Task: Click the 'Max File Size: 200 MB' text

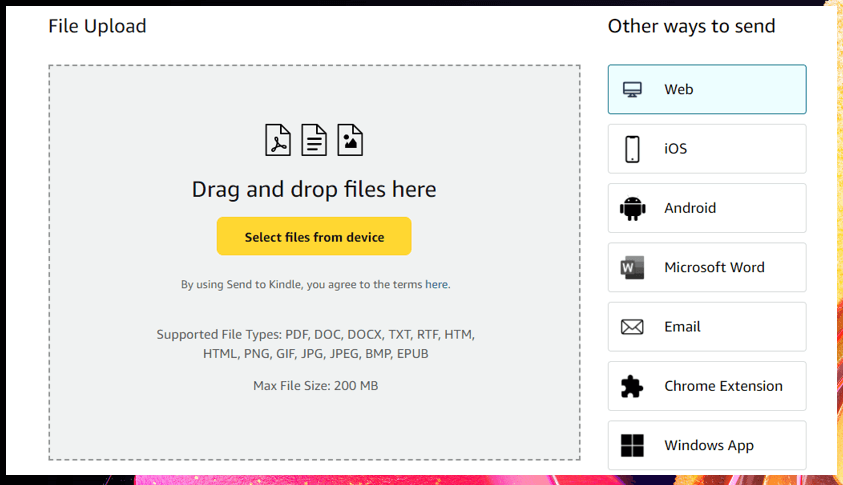Action: tap(316, 386)
